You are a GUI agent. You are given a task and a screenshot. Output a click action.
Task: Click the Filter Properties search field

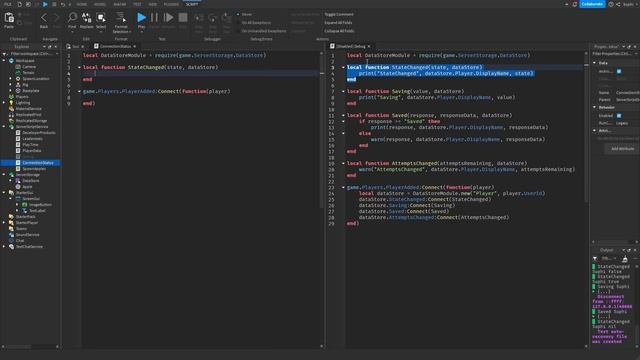(x=615, y=54)
